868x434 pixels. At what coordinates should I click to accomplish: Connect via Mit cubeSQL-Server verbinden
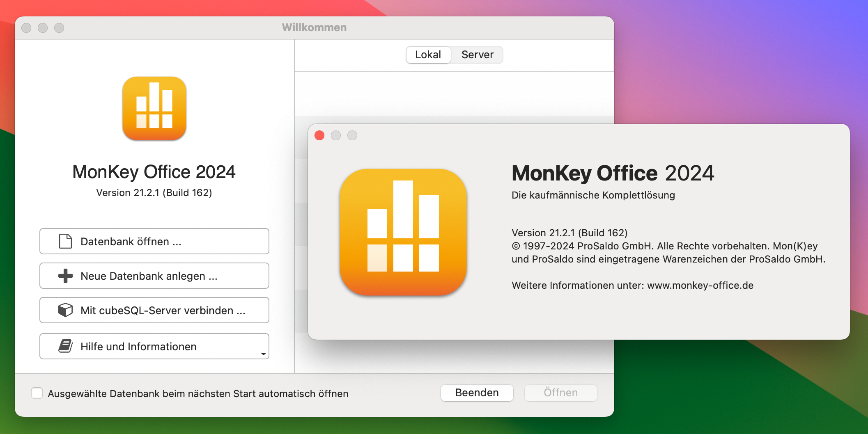tap(154, 310)
